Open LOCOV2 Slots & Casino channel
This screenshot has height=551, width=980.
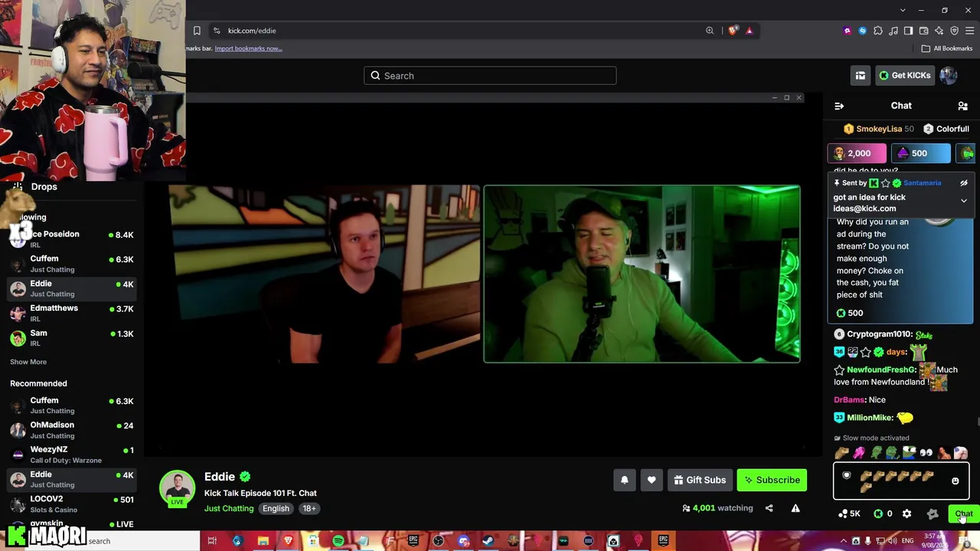tap(72, 504)
